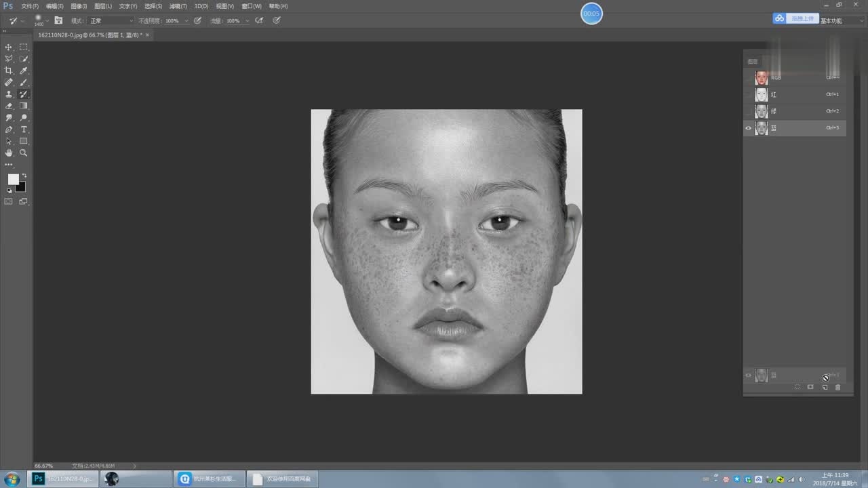The width and height of the screenshot is (868, 488).
Task: Enable airbrush build-up effects
Action: tap(259, 20)
